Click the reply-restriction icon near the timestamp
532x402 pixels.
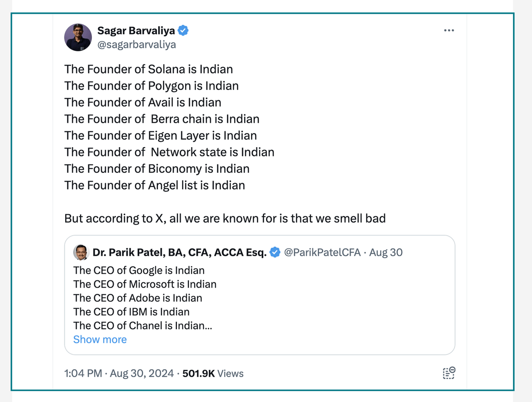click(x=449, y=374)
